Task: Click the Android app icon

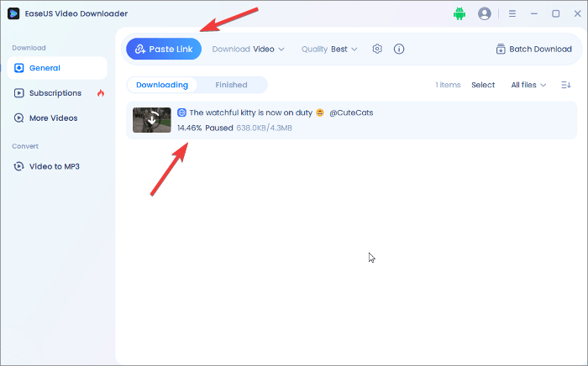Action: pos(459,14)
